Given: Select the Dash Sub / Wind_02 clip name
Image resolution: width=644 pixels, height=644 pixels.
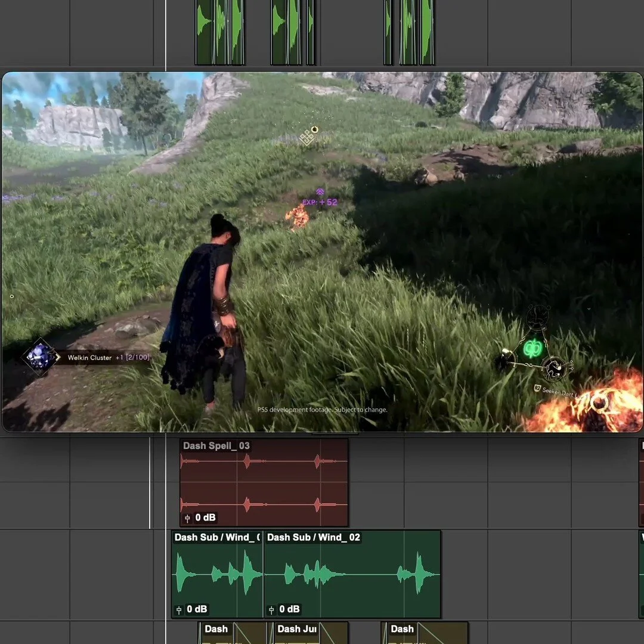Looking at the screenshot, I should (x=314, y=537).
